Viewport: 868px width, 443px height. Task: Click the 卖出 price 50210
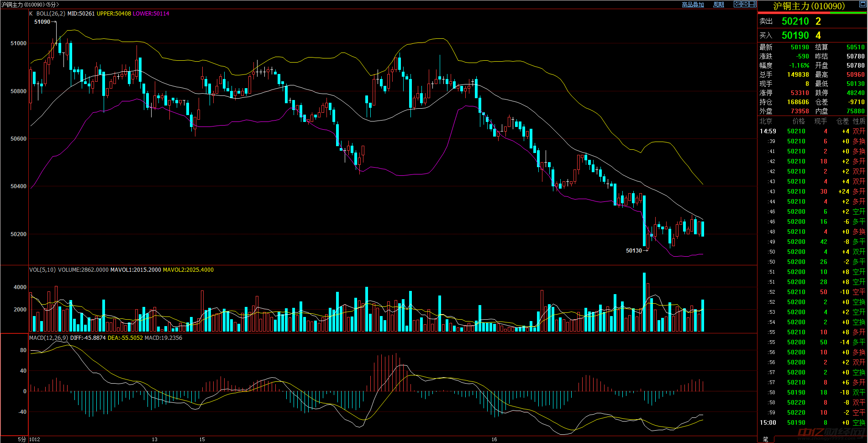pyautogui.click(x=795, y=21)
